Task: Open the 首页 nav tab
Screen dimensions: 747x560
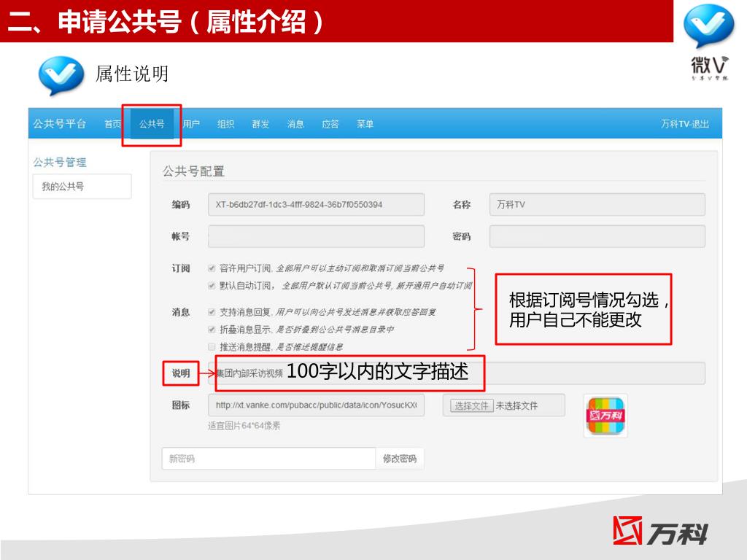Action: tap(112, 124)
